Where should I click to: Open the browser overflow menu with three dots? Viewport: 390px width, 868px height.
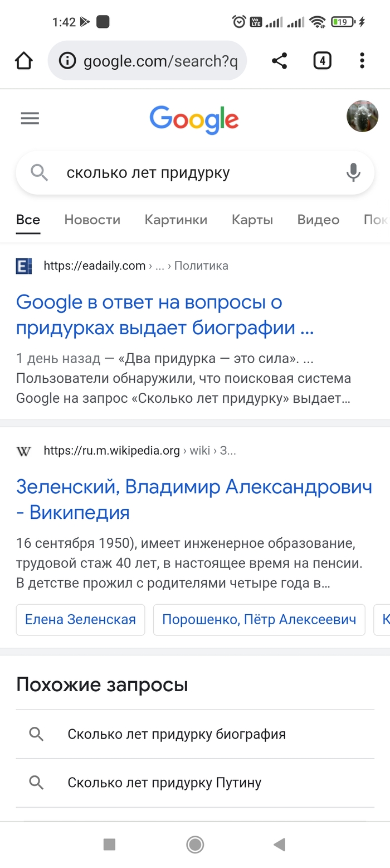pyautogui.click(x=362, y=61)
